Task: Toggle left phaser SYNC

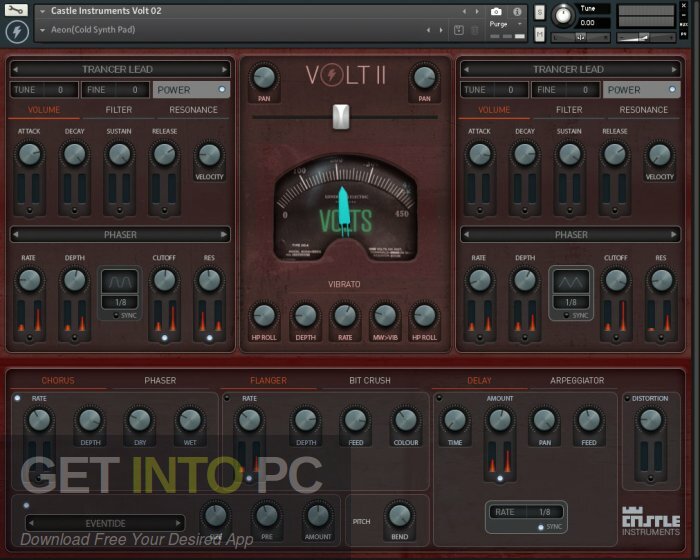Action: tap(125, 316)
